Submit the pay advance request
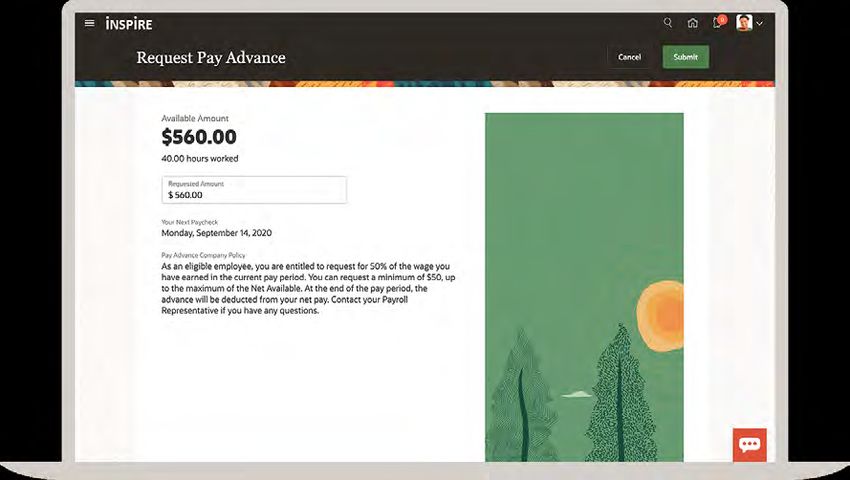The width and height of the screenshot is (850, 480). tap(686, 57)
